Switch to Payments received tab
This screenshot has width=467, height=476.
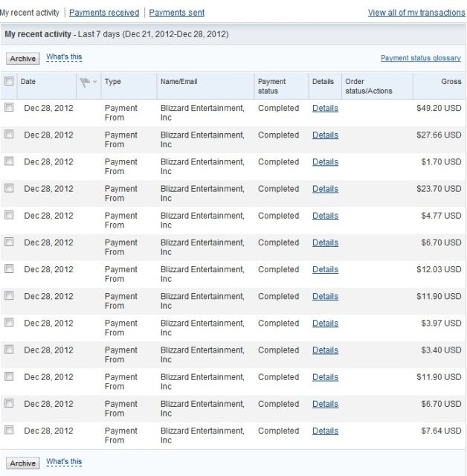[x=104, y=13]
